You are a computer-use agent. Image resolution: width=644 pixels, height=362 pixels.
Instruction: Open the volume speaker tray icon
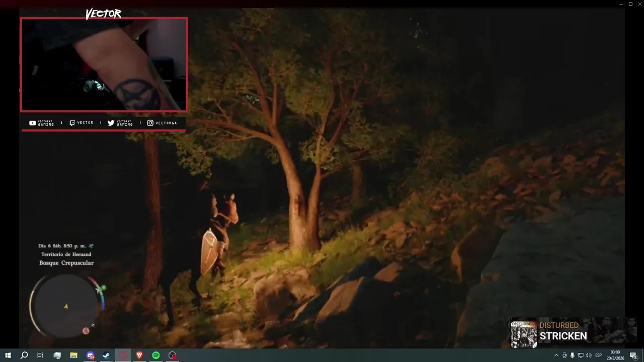[x=588, y=355]
